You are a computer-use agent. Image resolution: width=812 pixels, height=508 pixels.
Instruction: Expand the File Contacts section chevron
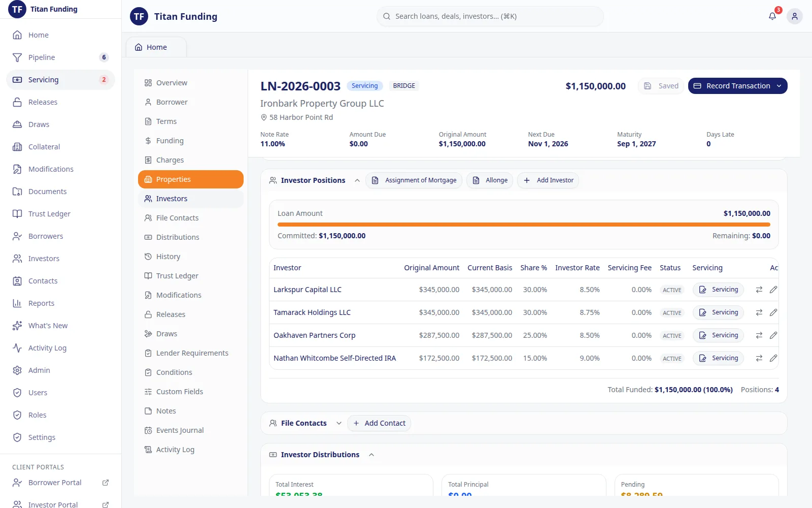[339, 423]
